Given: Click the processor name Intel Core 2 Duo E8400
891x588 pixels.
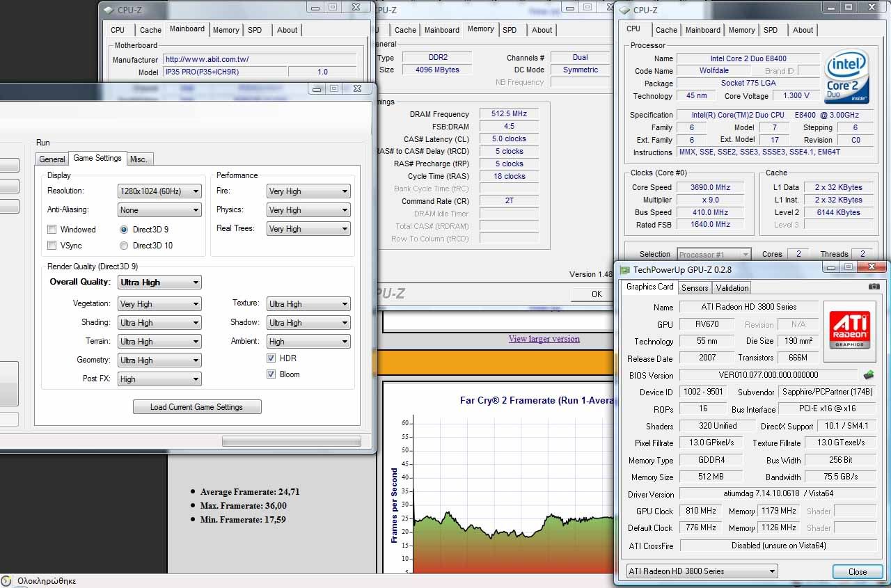Looking at the screenshot, I should click(x=748, y=58).
